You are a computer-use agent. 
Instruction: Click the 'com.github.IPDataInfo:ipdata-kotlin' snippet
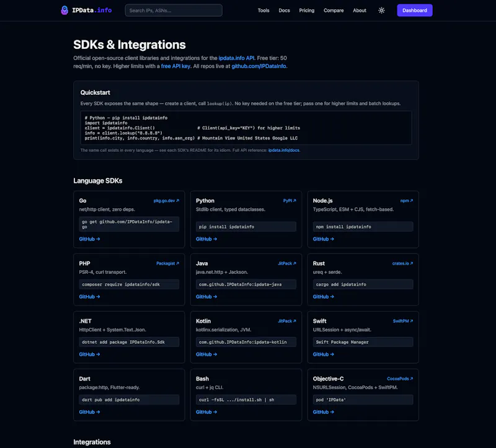click(246, 342)
